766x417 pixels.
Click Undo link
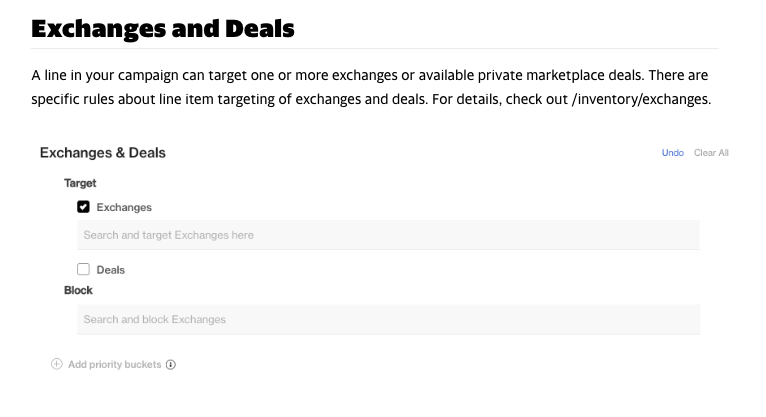(673, 153)
